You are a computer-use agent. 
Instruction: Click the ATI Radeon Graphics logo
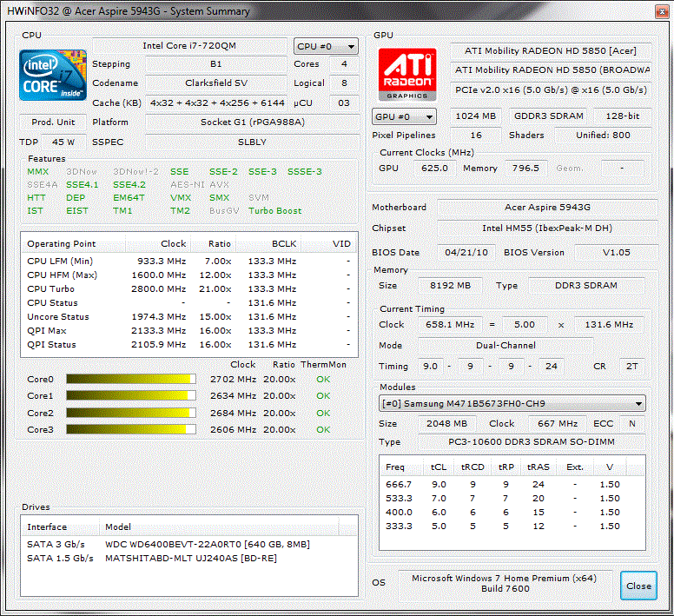407,75
